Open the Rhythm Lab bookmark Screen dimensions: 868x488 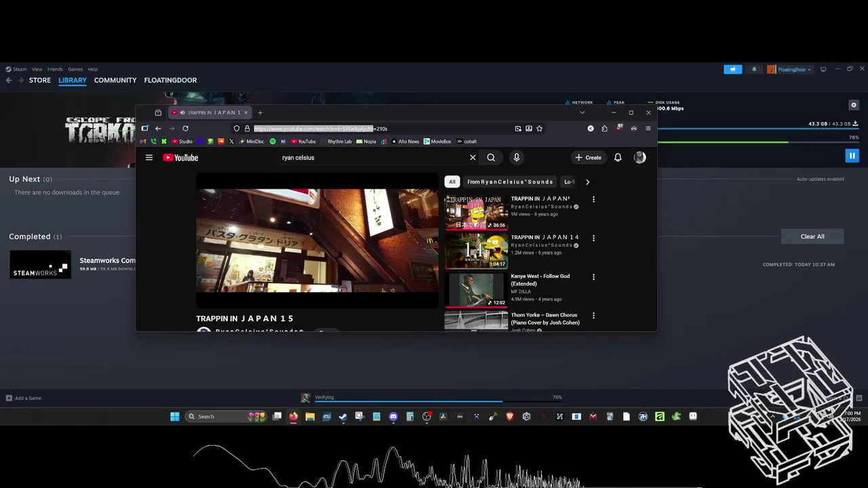pos(336,142)
